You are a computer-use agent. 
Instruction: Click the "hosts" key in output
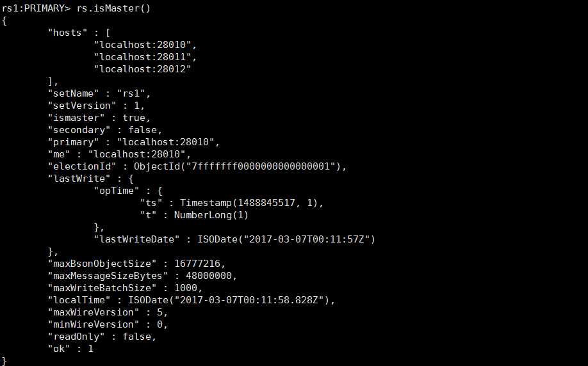click(x=67, y=33)
